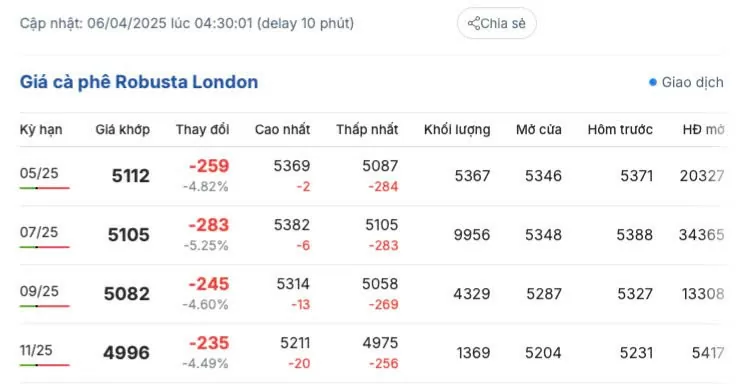Sort by Kỳ hạn column header

point(41,129)
